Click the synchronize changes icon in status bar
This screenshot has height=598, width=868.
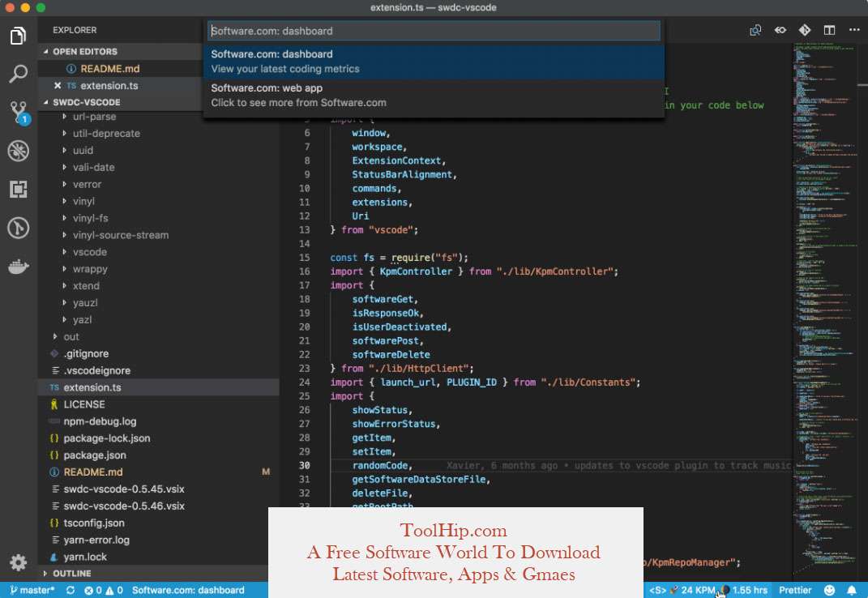tap(71, 590)
